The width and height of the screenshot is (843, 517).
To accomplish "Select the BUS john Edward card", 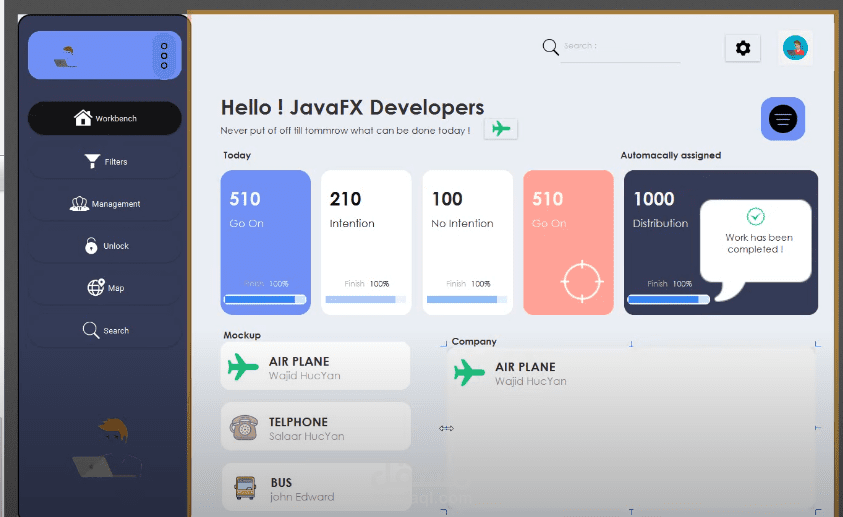I will 317,487.
